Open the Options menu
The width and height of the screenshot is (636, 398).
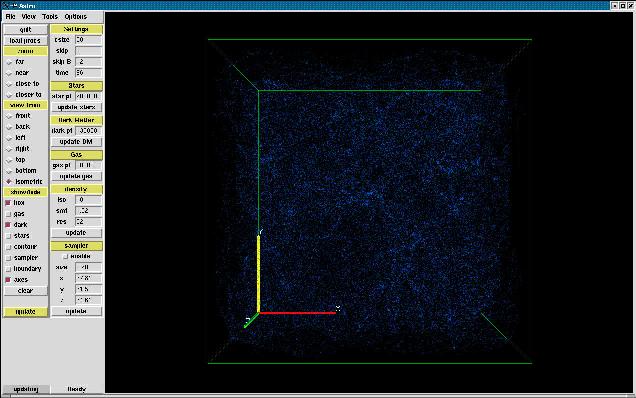(x=75, y=17)
